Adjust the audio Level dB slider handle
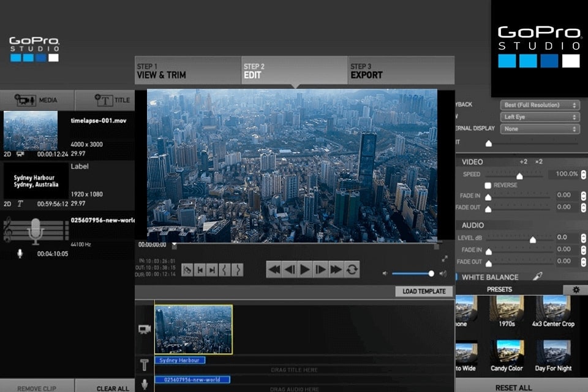 (x=532, y=239)
